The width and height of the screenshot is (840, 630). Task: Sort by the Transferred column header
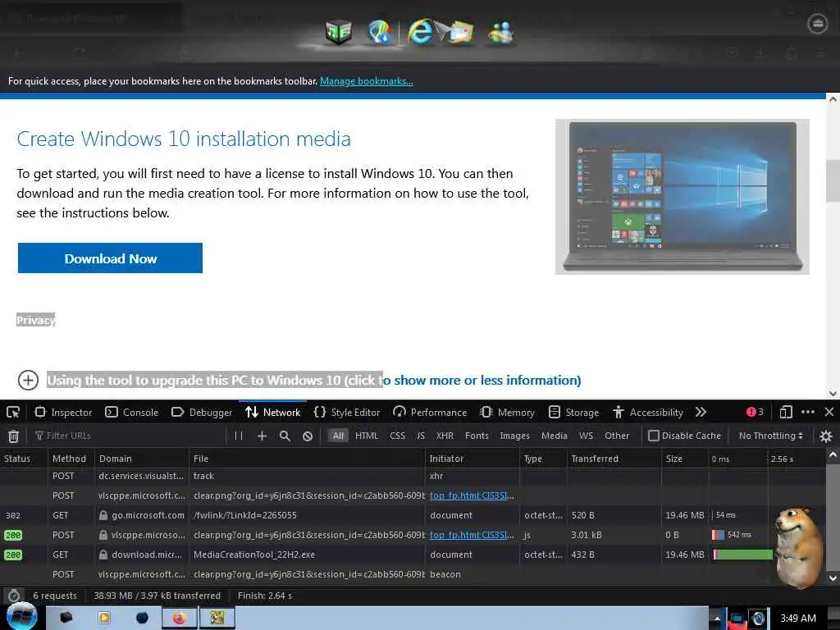(614, 459)
